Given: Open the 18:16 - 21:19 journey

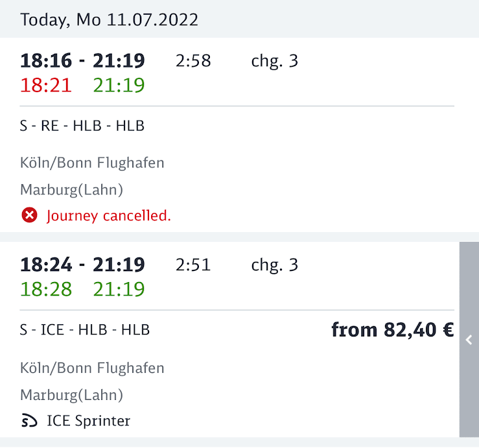Looking at the screenshot, I should pos(82,61).
